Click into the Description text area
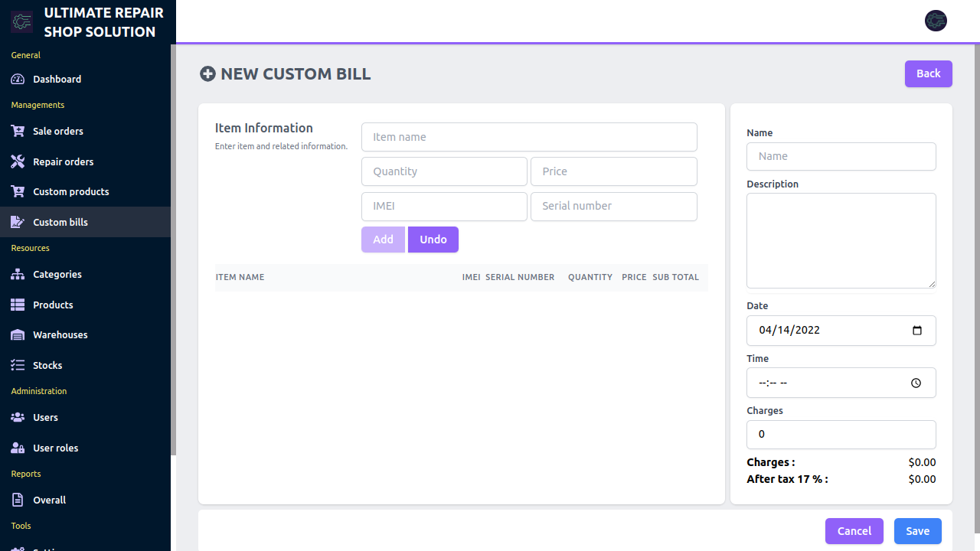The width and height of the screenshot is (980, 551). (x=841, y=240)
